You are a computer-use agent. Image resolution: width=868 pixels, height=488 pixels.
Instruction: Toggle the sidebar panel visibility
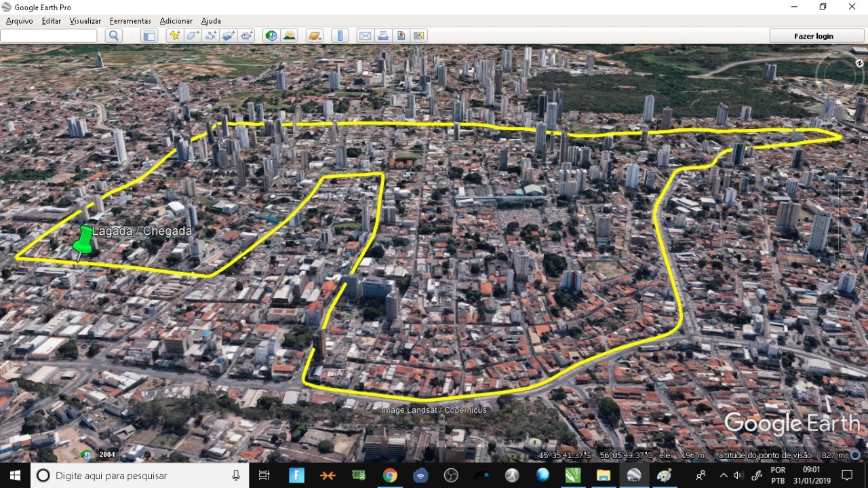coord(149,36)
